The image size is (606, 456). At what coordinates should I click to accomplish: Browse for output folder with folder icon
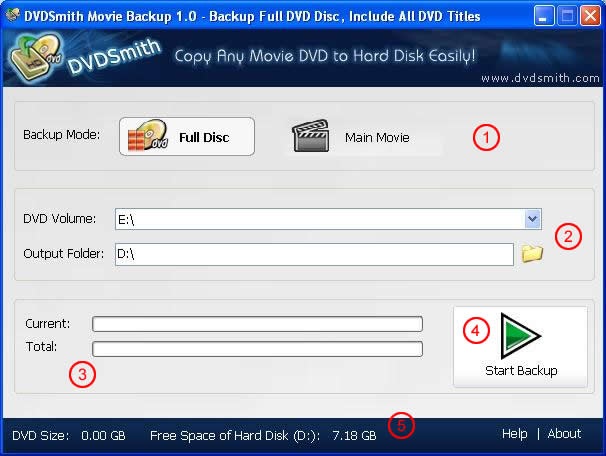tap(532, 254)
